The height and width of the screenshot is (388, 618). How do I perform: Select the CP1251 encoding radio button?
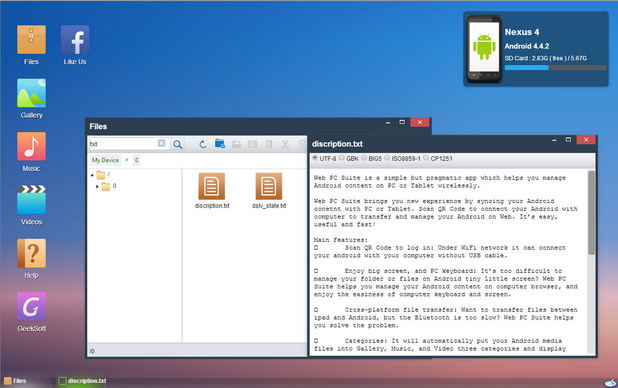[x=426, y=158]
